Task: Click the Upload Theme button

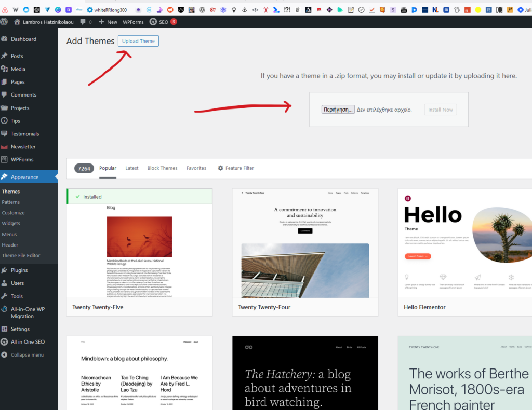Action: coord(138,41)
